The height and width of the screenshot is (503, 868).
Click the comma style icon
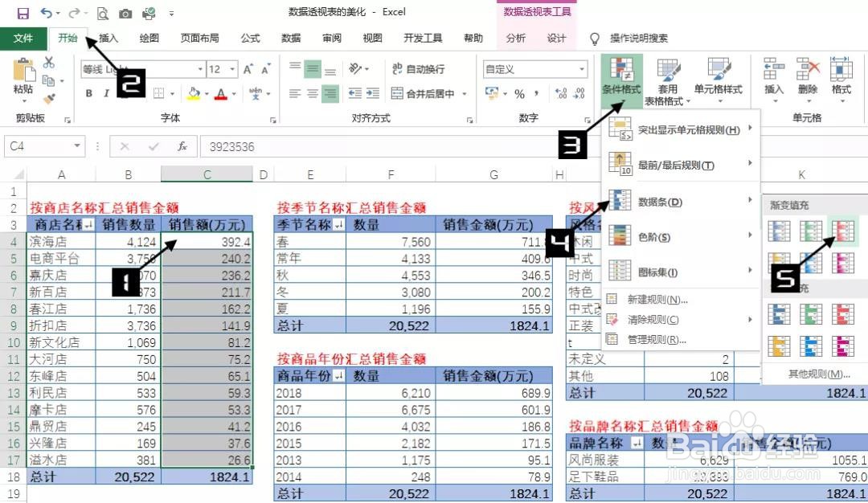[536, 93]
